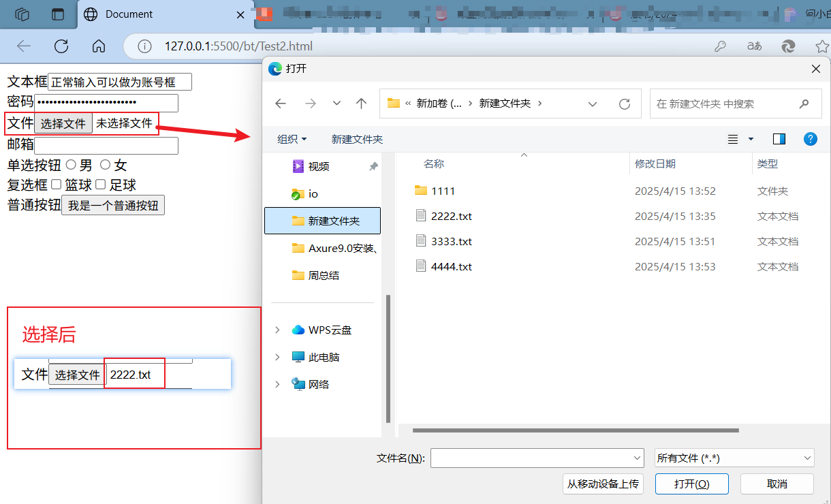Image resolution: width=831 pixels, height=504 pixels.
Task: Click the browser home icon
Action: tap(98, 46)
